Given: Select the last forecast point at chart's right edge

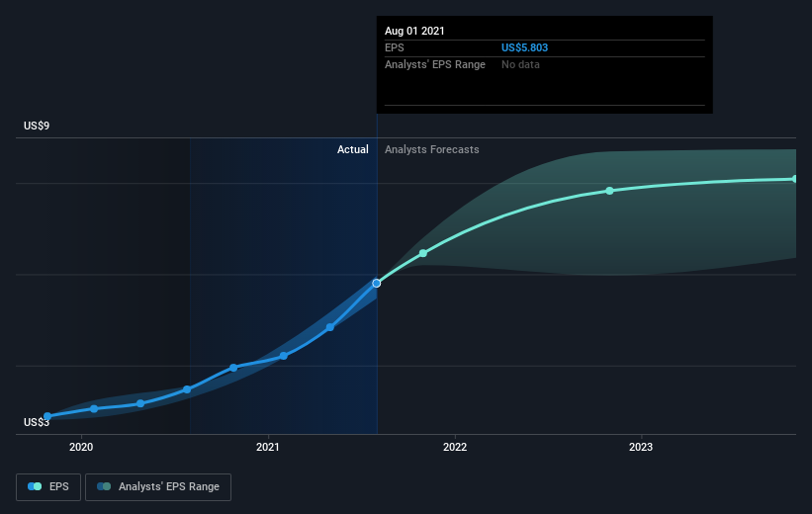Looking at the screenshot, I should click(794, 179).
